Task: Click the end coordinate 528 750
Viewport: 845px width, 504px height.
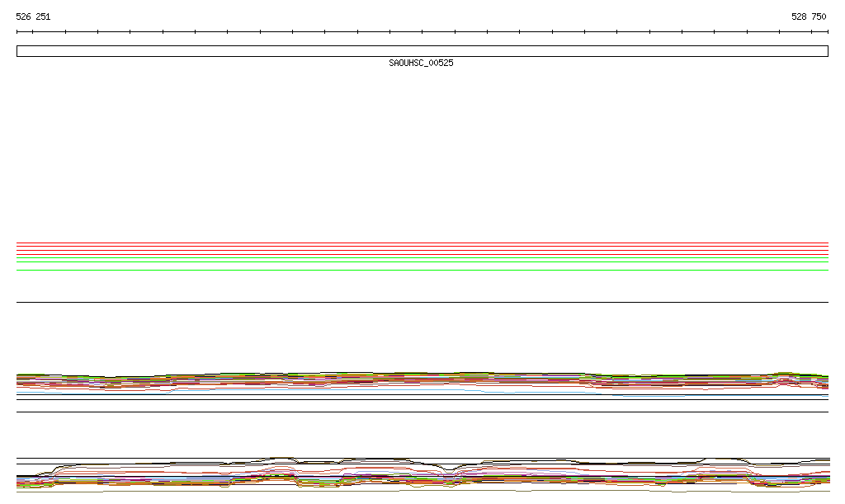Action: pos(809,16)
